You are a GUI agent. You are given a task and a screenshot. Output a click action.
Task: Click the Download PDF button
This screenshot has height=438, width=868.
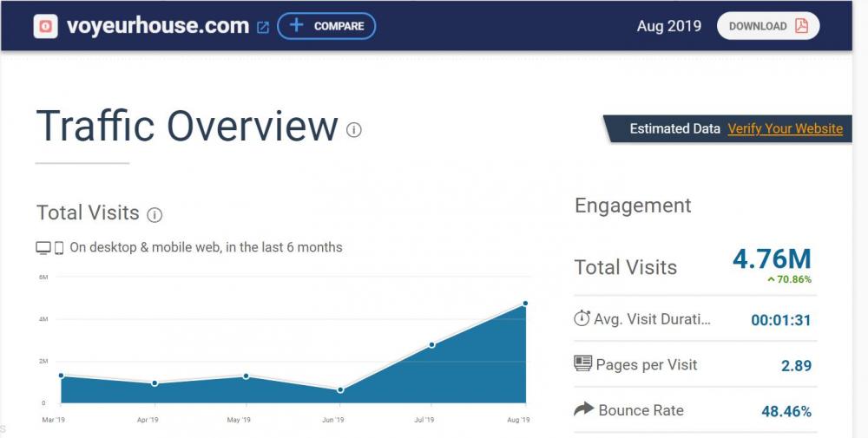click(768, 26)
